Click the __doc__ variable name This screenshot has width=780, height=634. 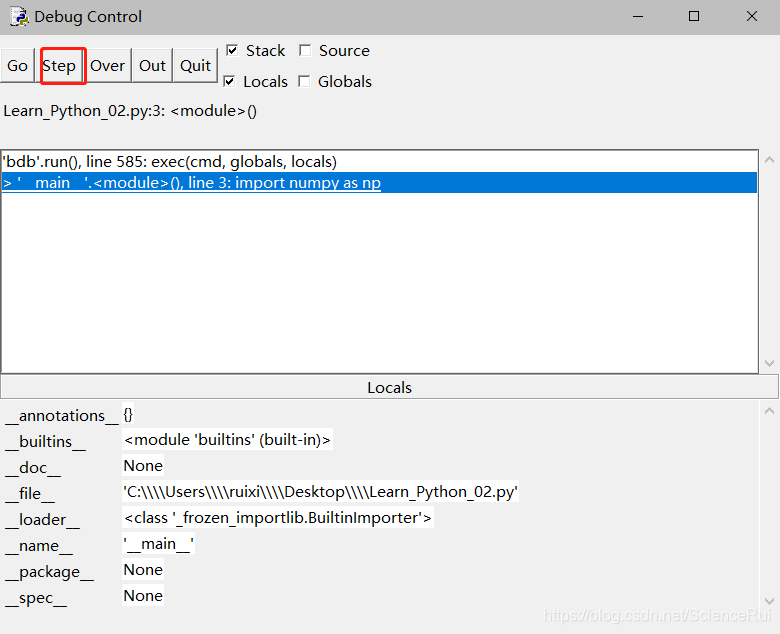point(33,467)
